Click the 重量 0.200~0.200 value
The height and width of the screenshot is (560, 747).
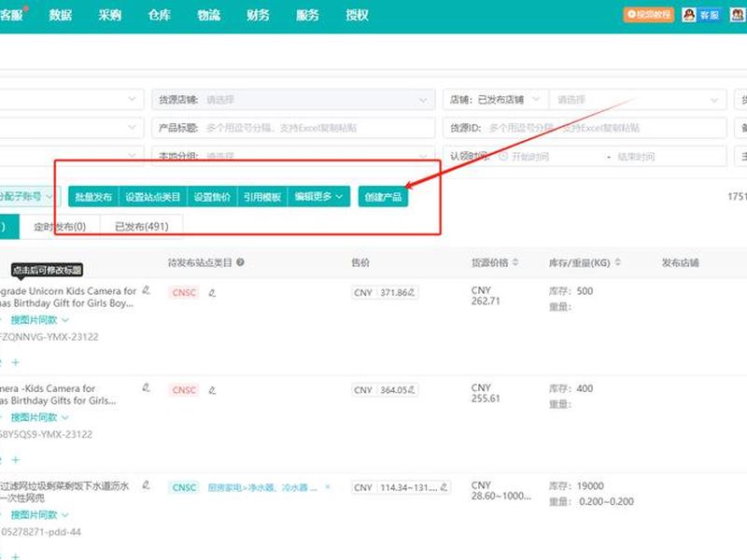tap(606, 502)
